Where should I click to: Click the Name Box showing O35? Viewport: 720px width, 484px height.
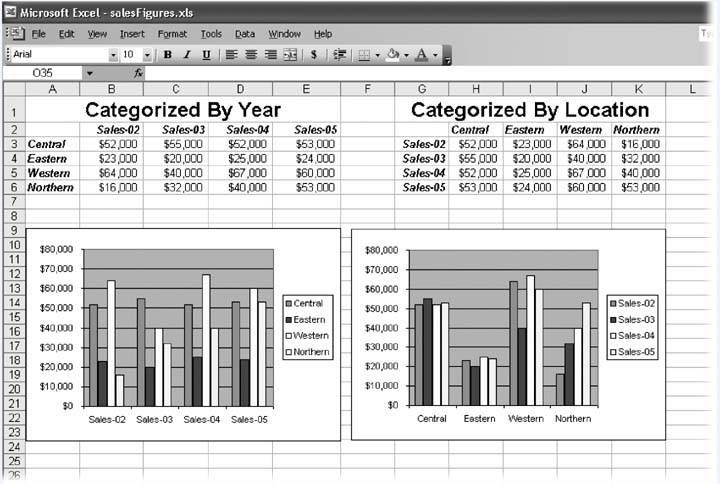tap(43, 73)
